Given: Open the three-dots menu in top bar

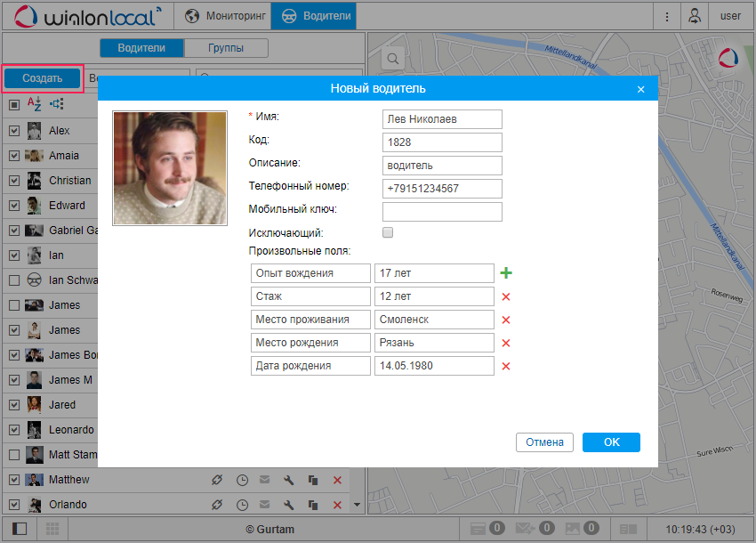Looking at the screenshot, I should (x=667, y=16).
